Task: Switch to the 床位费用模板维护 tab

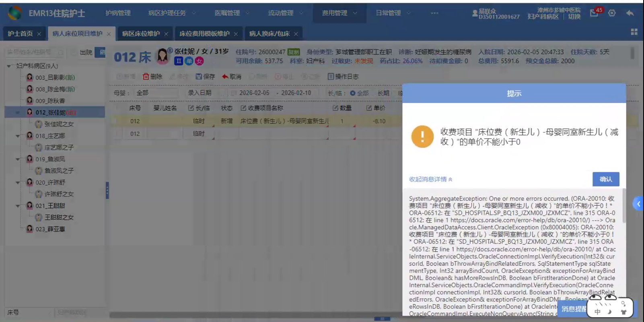Action: coord(204,34)
